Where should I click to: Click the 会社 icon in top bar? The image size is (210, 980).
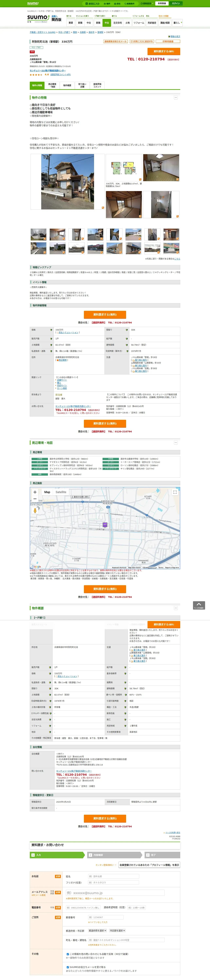[x=117, y=3]
